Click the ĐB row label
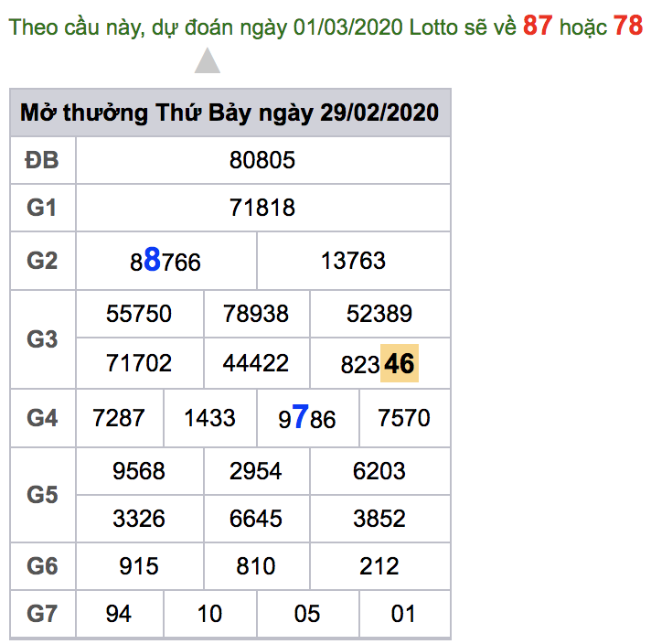Viewport: 651px width, 644px height. point(42,160)
